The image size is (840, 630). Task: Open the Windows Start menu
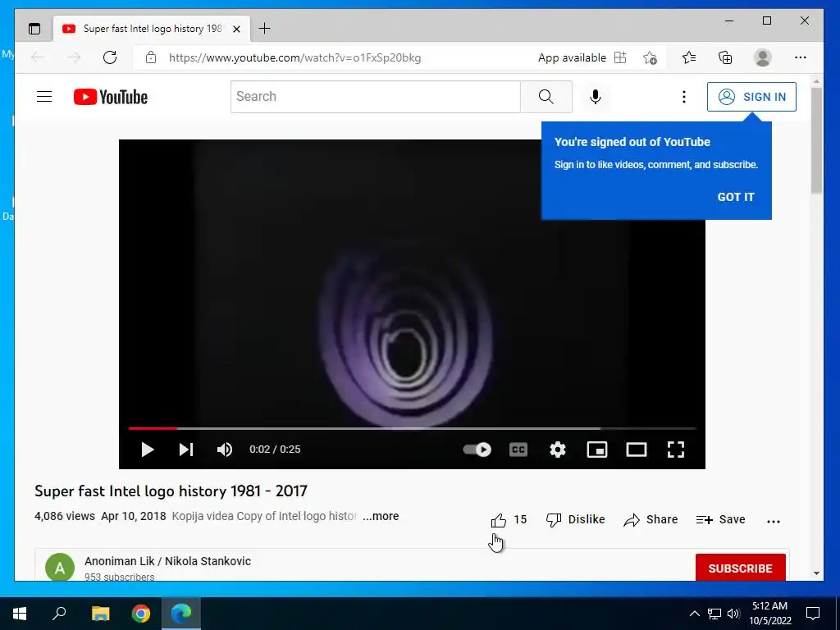(x=20, y=614)
